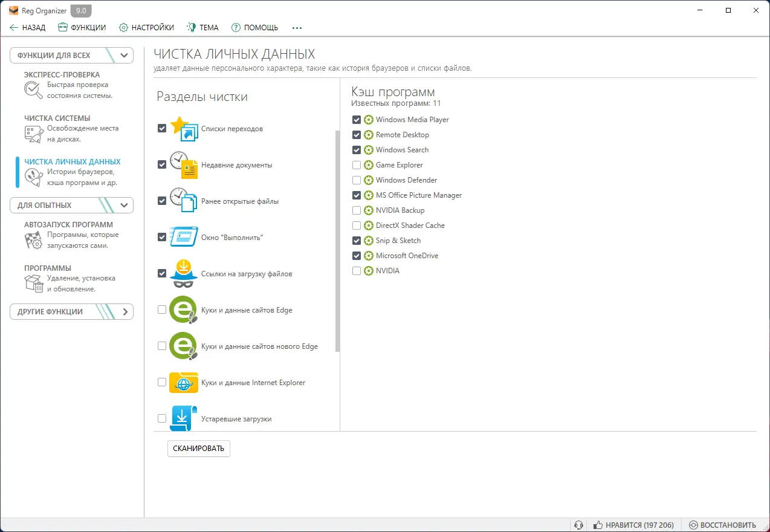Click the Окно "Выполнить" icon
Screen dimensions: 770x532
click(184, 238)
